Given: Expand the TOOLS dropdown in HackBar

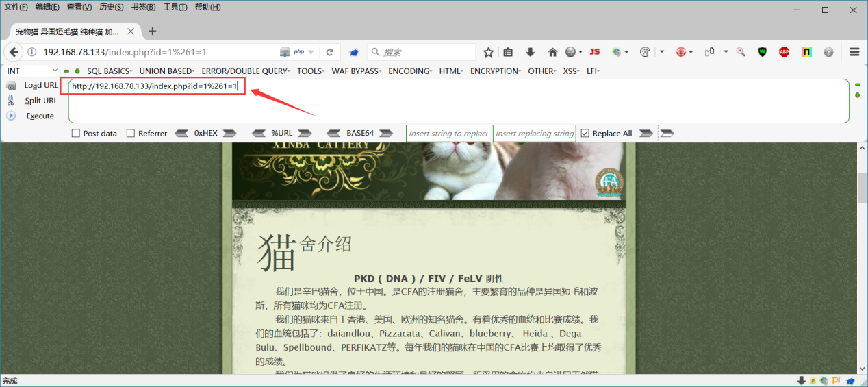Looking at the screenshot, I should (x=311, y=71).
